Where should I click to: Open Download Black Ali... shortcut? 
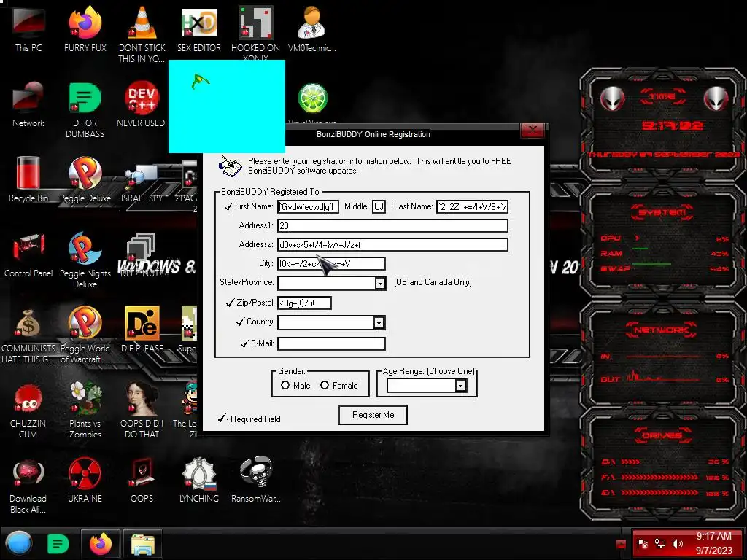coord(28,486)
